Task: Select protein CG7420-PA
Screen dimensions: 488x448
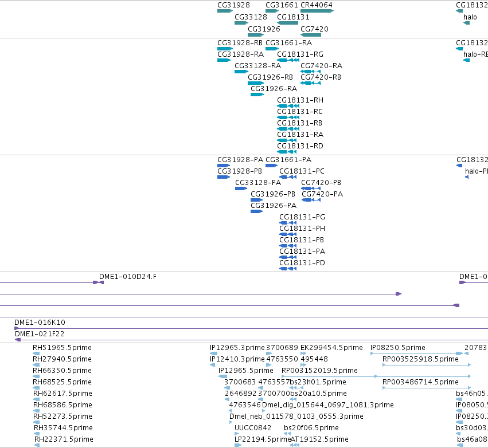Action: pos(311,200)
